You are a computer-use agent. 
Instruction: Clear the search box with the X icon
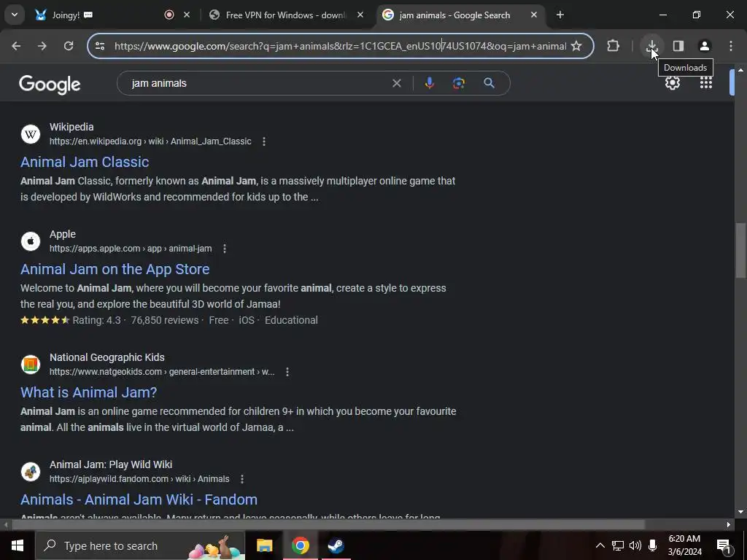[396, 83]
